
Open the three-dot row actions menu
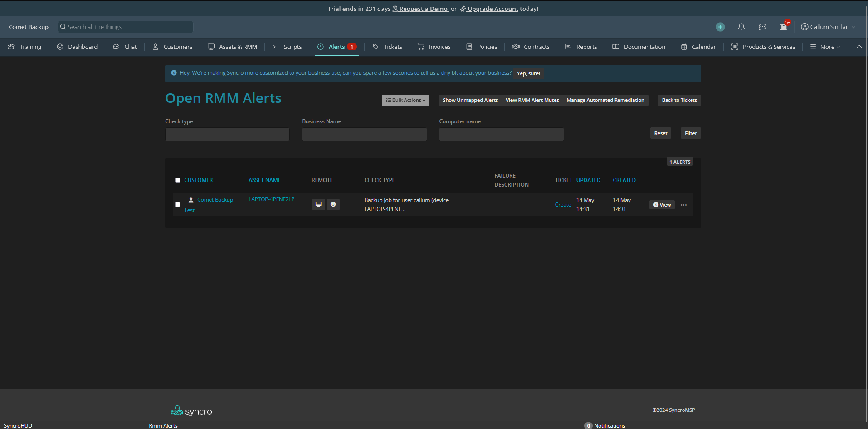click(683, 205)
